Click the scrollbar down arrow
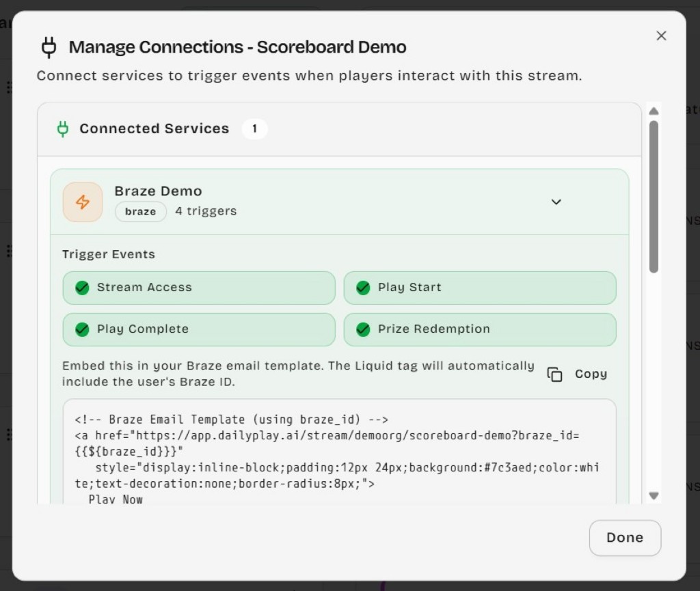 [x=654, y=495]
